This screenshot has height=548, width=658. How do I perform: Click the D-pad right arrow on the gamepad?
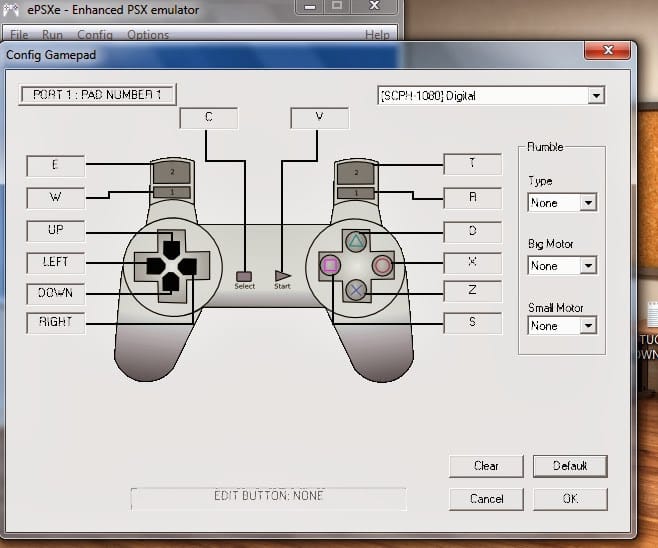point(187,266)
